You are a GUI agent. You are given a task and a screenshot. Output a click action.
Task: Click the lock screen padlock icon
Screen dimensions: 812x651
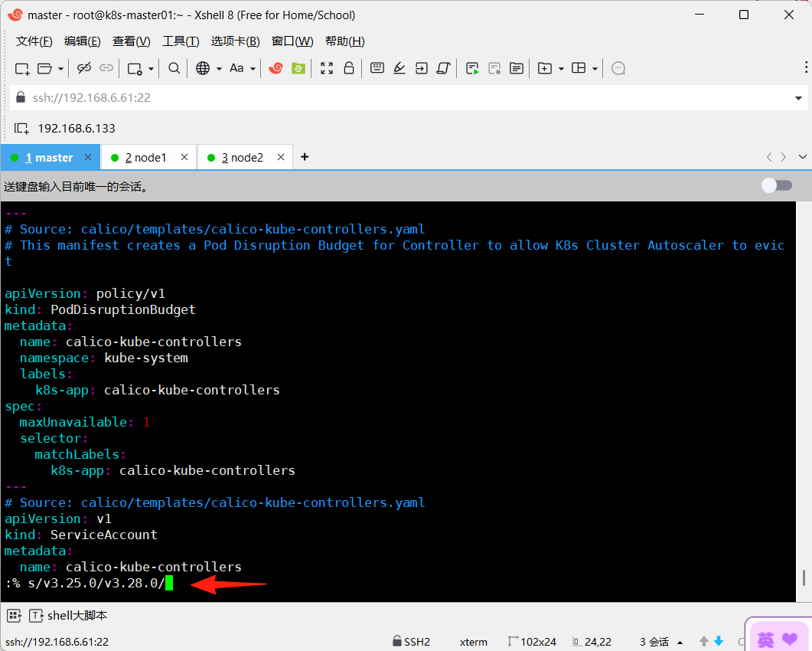pos(349,68)
